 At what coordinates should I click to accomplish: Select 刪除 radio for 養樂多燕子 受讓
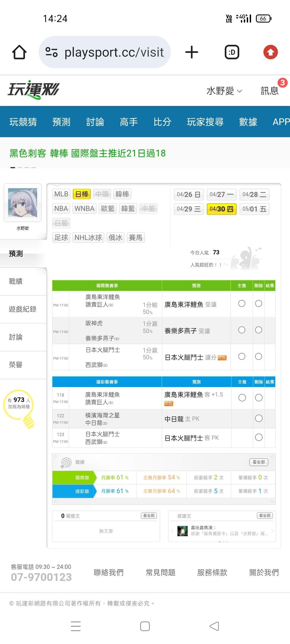click(259, 330)
